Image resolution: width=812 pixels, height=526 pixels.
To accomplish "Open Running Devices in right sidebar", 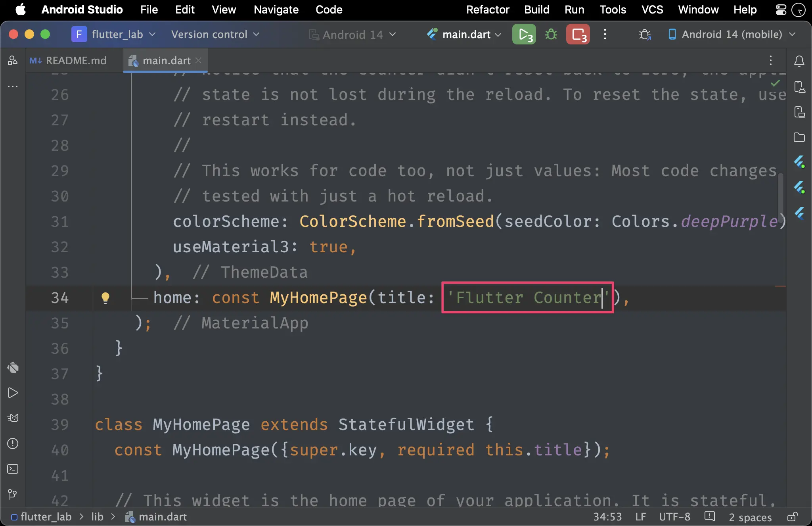I will [x=799, y=112].
